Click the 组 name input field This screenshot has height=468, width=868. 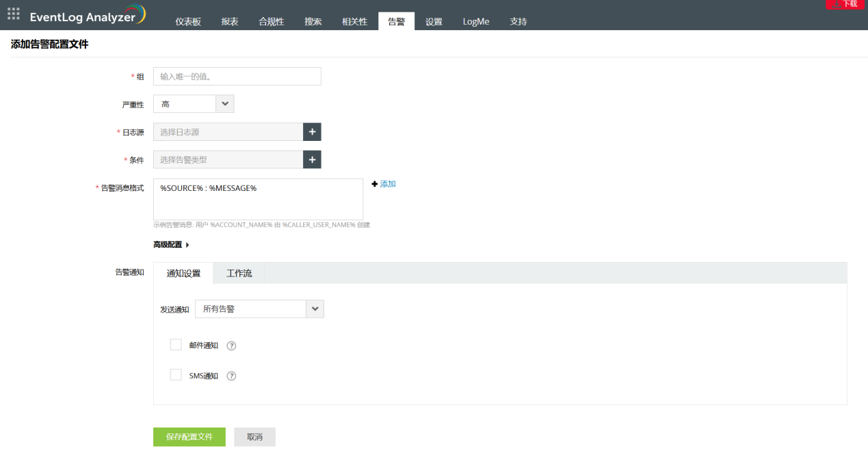pos(237,77)
